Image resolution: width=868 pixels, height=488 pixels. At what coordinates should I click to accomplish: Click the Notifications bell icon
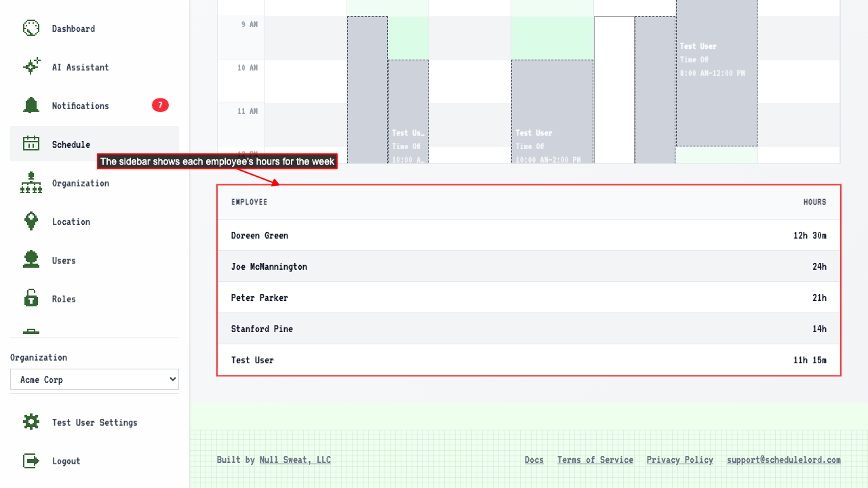click(x=31, y=106)
